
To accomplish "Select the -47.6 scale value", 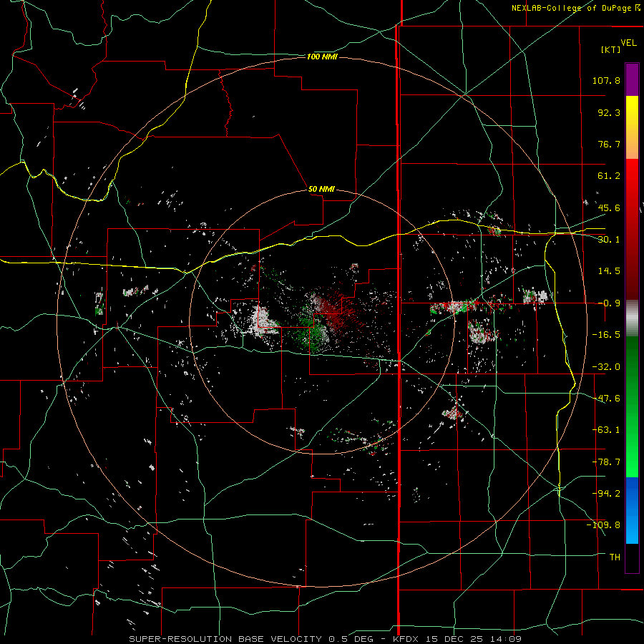I will (x=606, y=399).
